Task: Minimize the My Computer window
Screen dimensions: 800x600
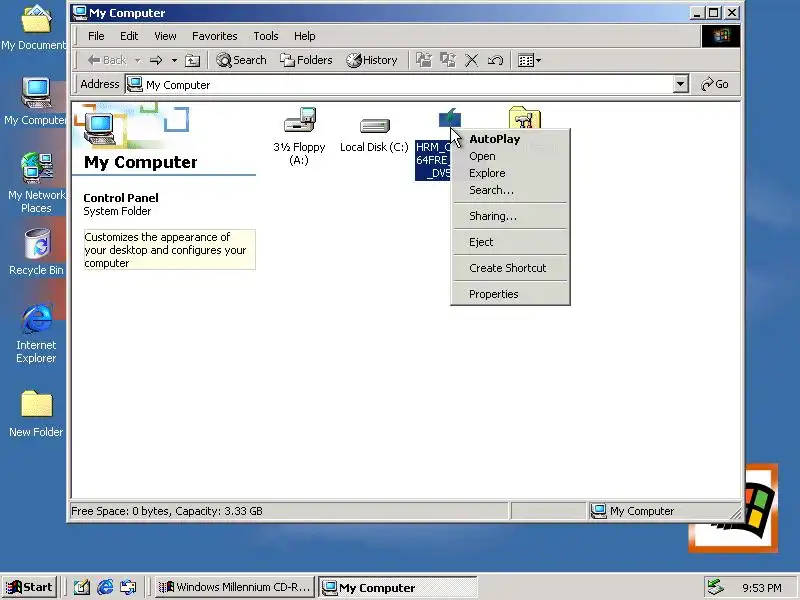Action: click(697, 13)
